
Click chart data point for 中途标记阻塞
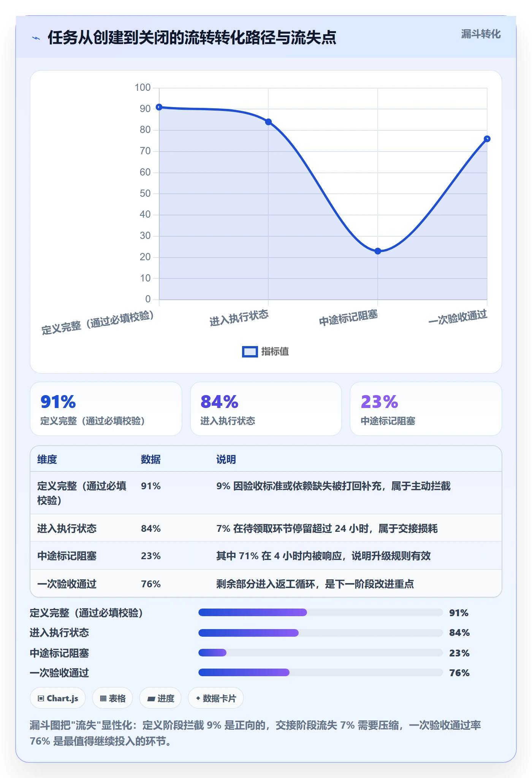coord(378,251)
